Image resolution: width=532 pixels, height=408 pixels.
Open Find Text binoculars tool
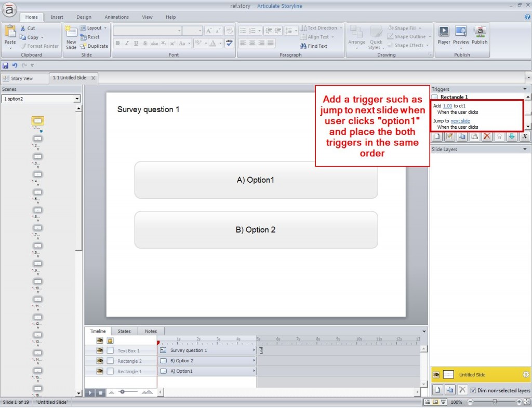coord(313,46)
